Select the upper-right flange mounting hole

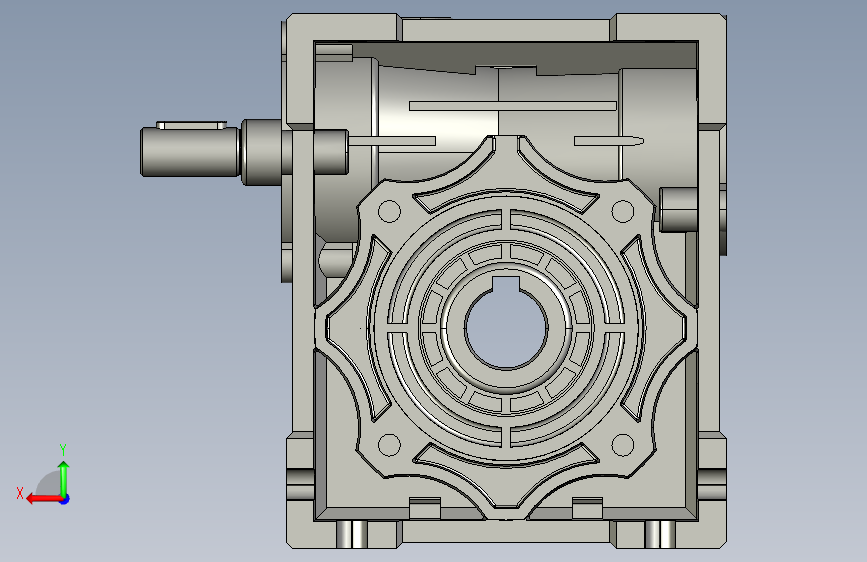tap(623, 211)
